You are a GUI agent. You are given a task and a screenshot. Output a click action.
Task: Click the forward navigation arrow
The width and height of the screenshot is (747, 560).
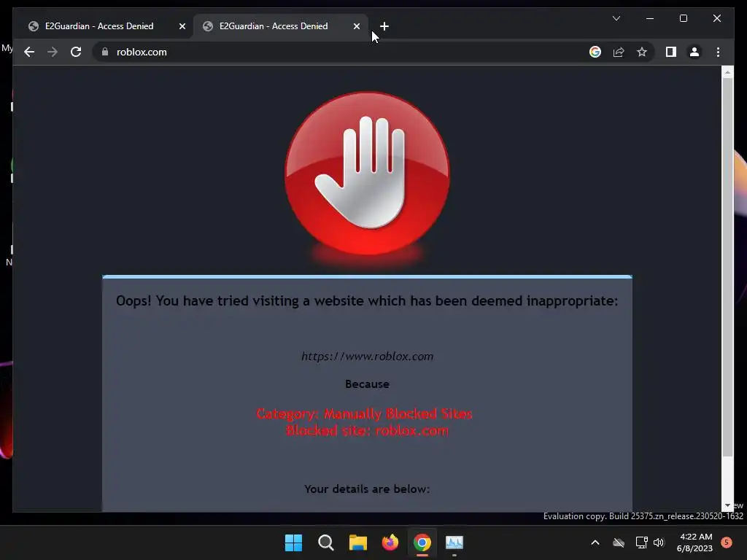pyautogui.click(x=53, y=52)
